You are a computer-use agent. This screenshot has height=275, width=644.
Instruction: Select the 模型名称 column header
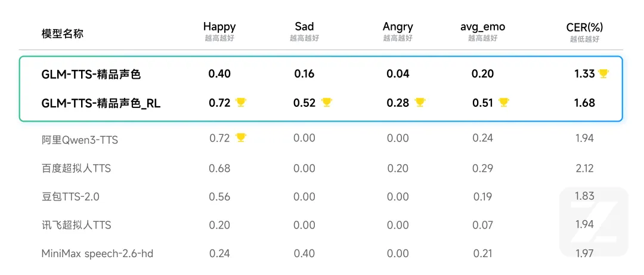[x=63, y=33]
